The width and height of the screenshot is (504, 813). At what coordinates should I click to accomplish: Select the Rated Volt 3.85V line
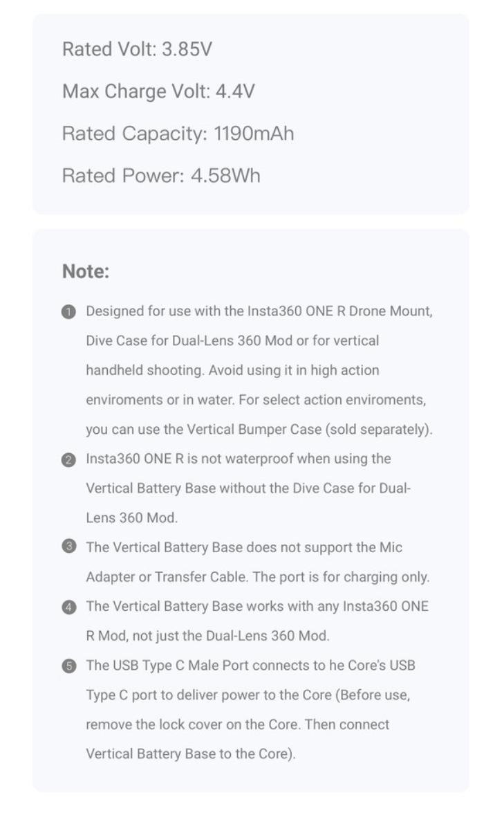pos(137,50)
